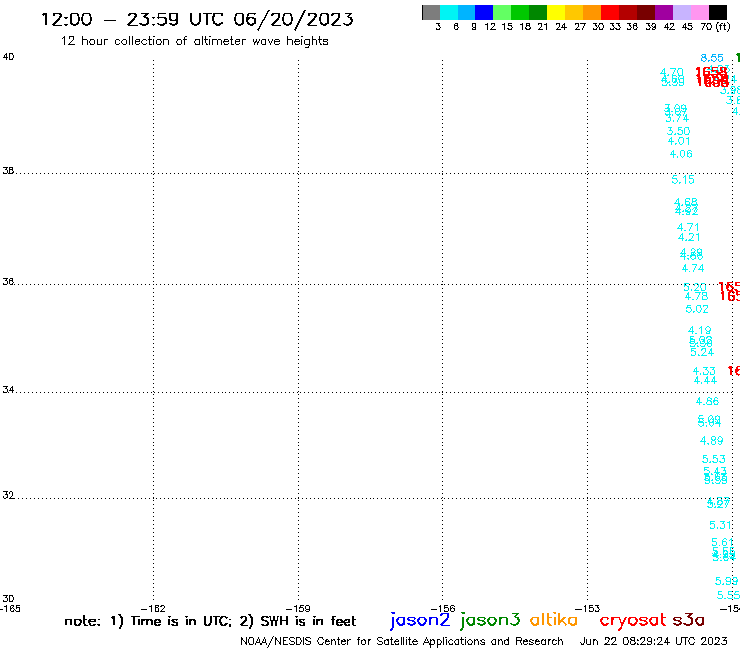Click the wave height reading '4.06'
Viewport: 740px width, 650px height.
(681, 154)
